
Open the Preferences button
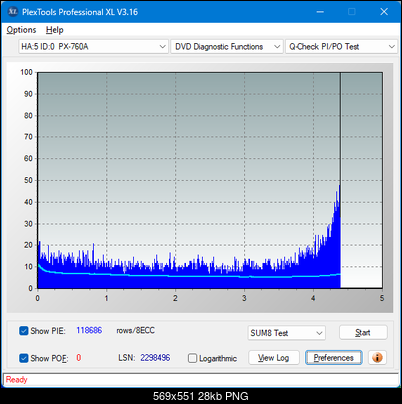334,358
